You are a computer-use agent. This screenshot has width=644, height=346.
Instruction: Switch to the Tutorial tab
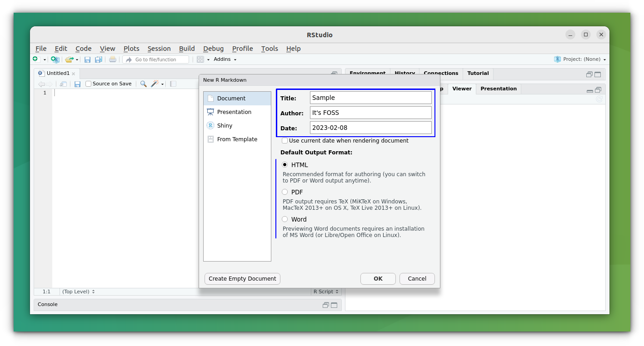pyautogui.click(x=478, y=73)
